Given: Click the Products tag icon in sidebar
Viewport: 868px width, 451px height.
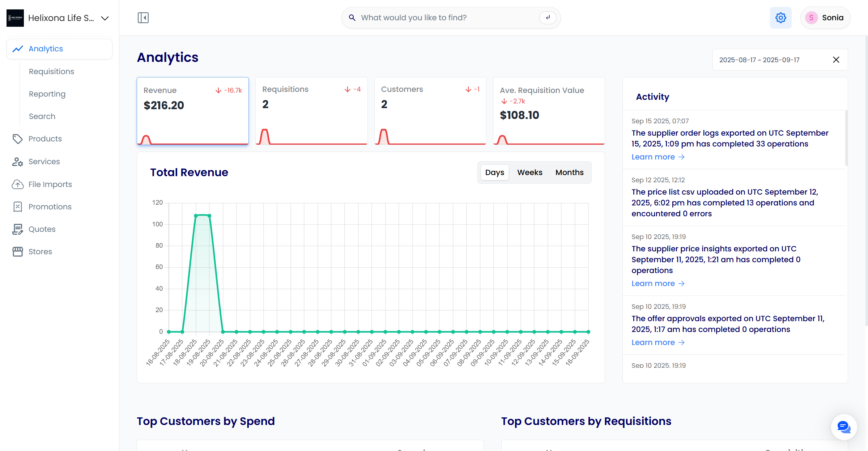Looking at the screenshot, I should [x=17, y=139].
